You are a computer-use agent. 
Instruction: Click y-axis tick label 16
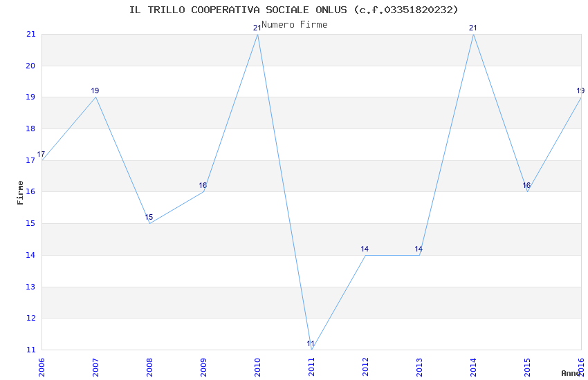30,191
